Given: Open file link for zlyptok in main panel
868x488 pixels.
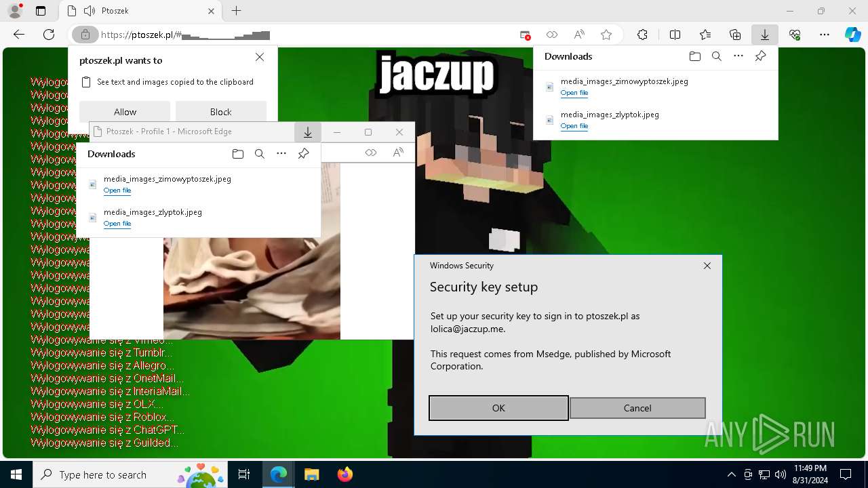Looking at the screenshot, I should [574, 126].
